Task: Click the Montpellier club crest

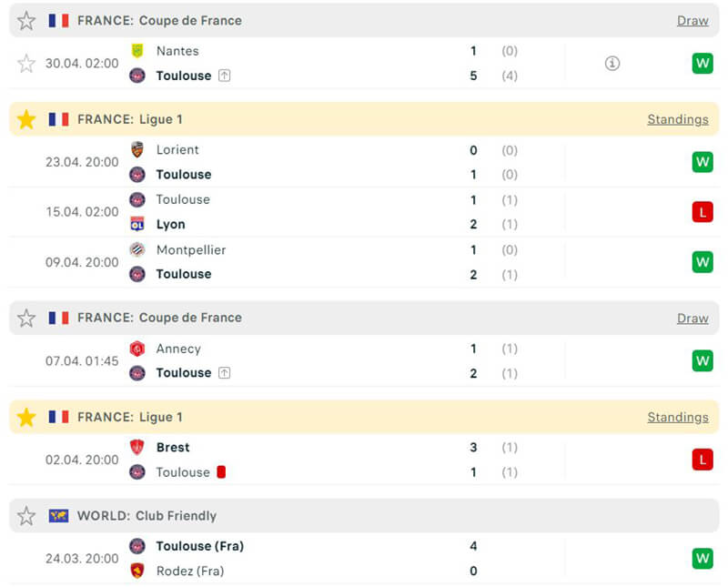Action: click(x=137, y=250)
